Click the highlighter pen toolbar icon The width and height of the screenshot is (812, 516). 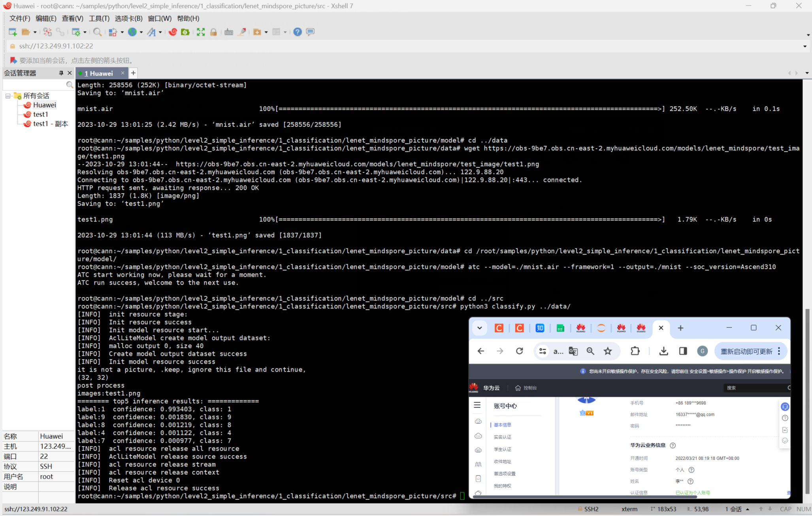[242, 32]
